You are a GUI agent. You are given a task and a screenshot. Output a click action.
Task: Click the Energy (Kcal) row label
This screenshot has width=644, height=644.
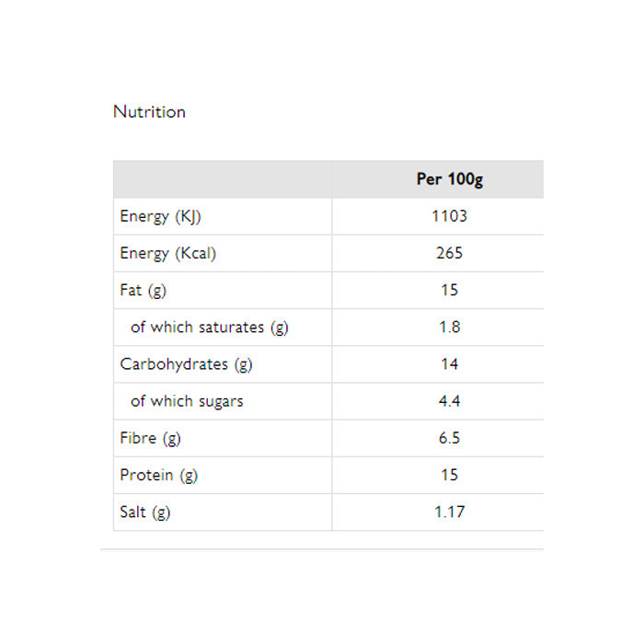click(x=167, y=253)
